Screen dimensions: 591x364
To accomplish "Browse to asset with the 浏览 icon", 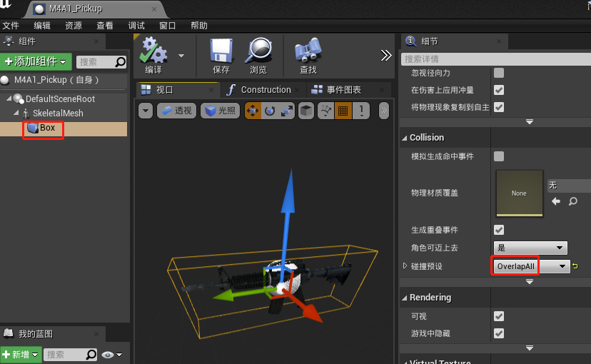I will (x=258, y=55).
